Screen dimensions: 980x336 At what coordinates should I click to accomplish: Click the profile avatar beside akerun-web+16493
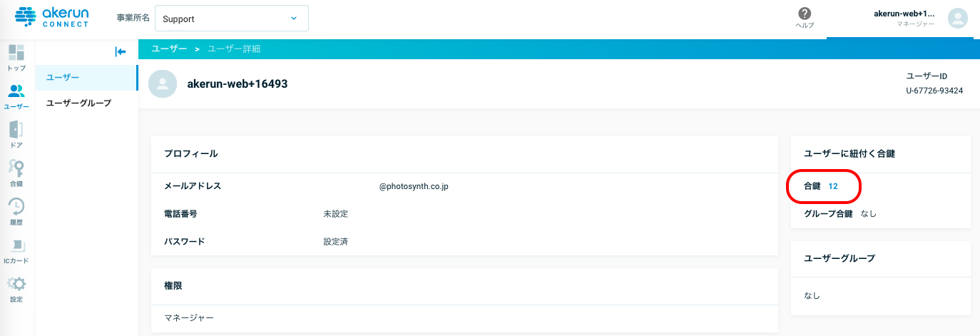click(x=163, y=83)
